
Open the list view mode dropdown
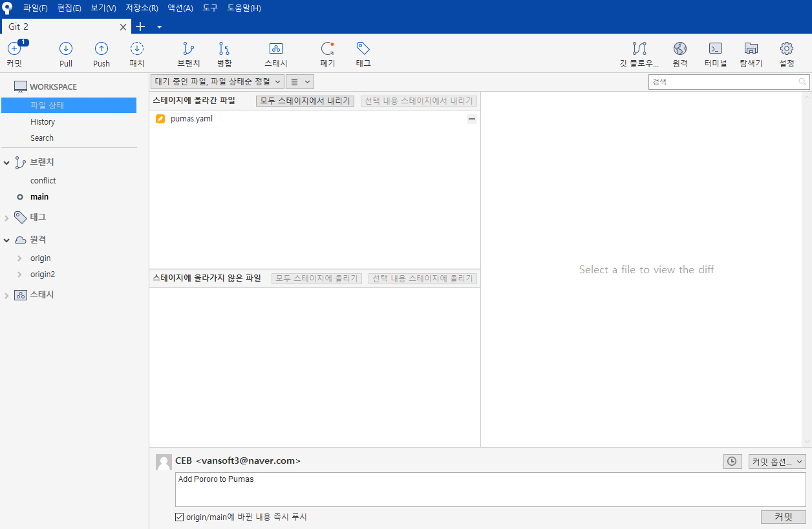coord(300,81)
